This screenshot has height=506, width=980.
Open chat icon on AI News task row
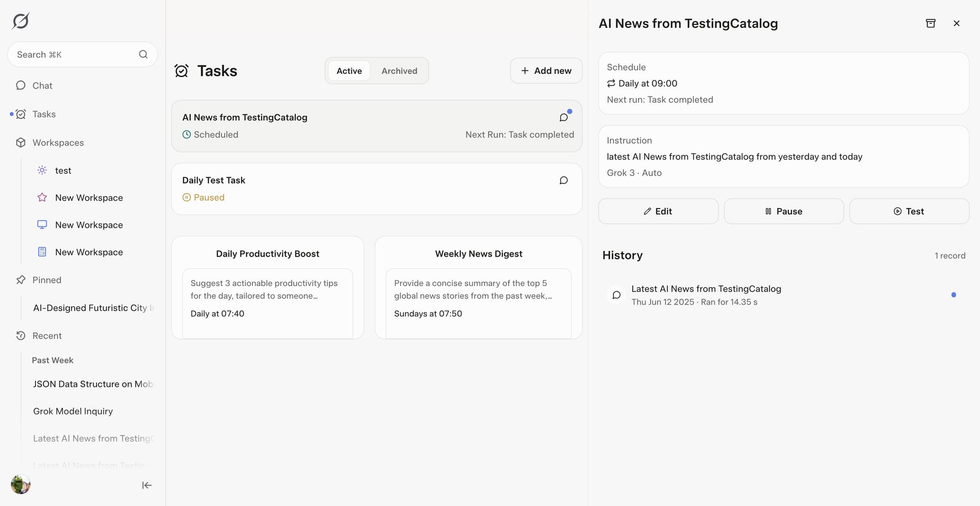[563, 118]
